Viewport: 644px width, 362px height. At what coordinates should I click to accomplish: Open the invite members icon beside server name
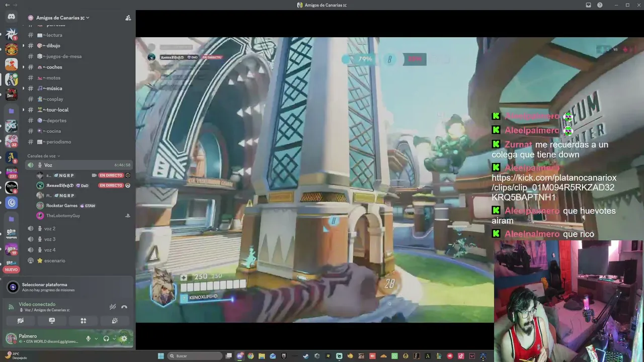[x=128, y=18]
